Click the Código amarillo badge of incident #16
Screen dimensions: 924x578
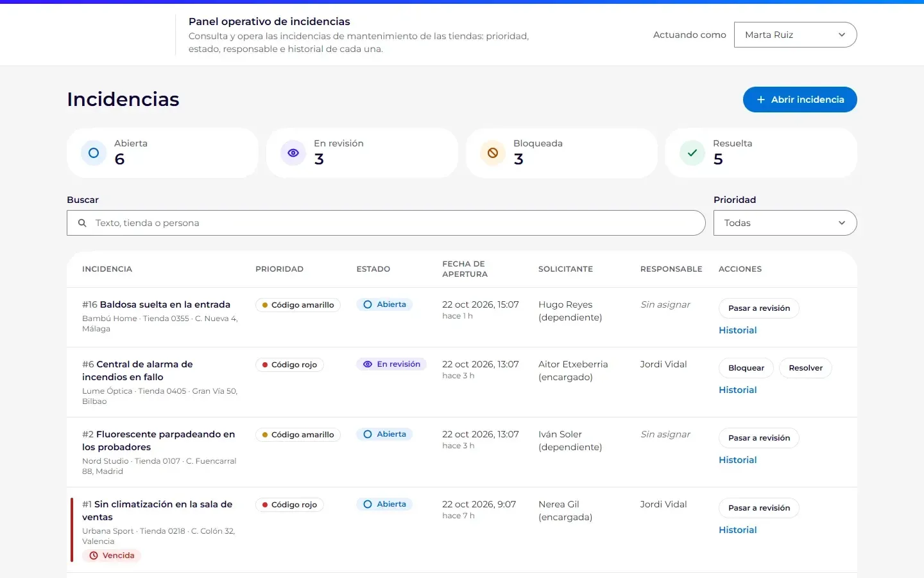tap(298, 305)
